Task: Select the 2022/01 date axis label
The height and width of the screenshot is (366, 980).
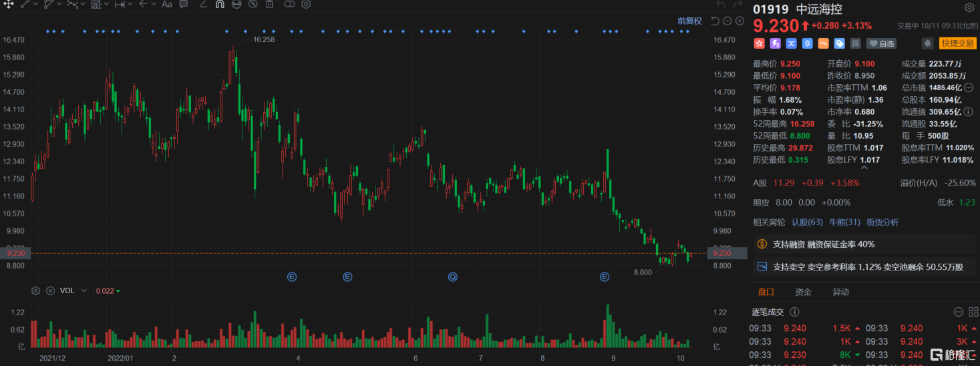Action: tap(122, 358)
